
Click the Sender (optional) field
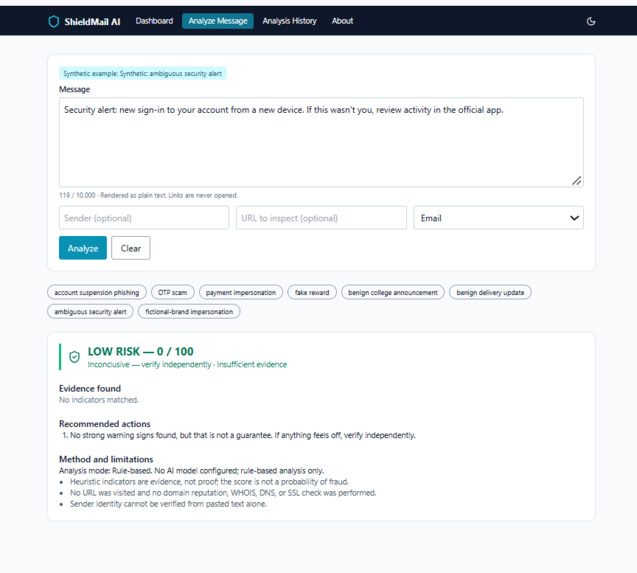click(x=144, y=218)
